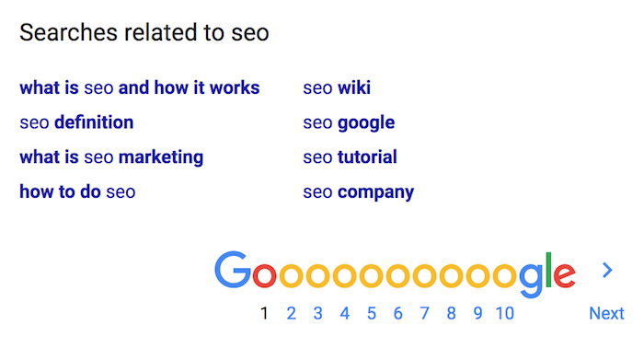The height and width of the screenshot is (348, 644).
Task: Navigate to results page 7
Action: pos(425,314)
